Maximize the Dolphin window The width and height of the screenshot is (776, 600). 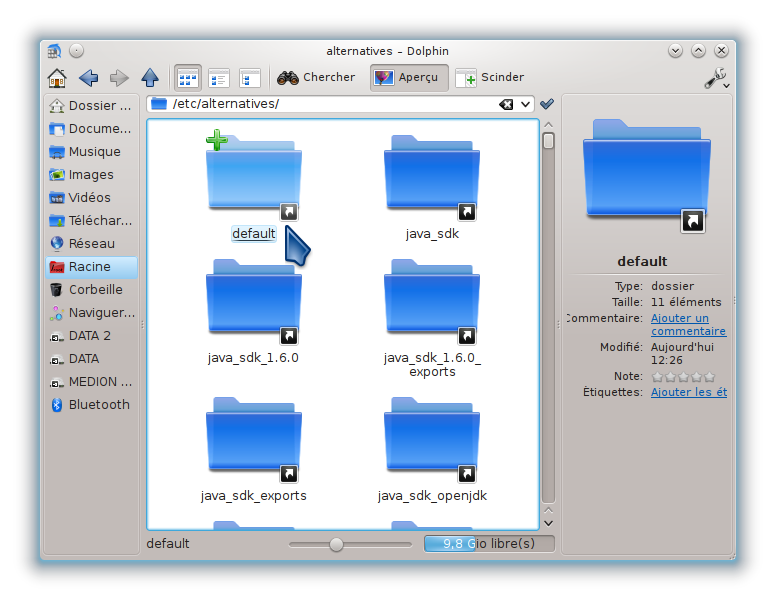[698, 51]
